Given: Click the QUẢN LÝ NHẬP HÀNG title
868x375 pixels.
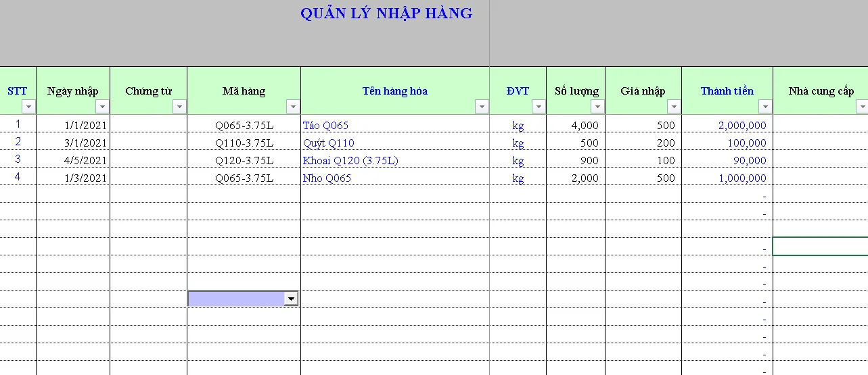Looking at the screenshot, I should pos(386,14).
